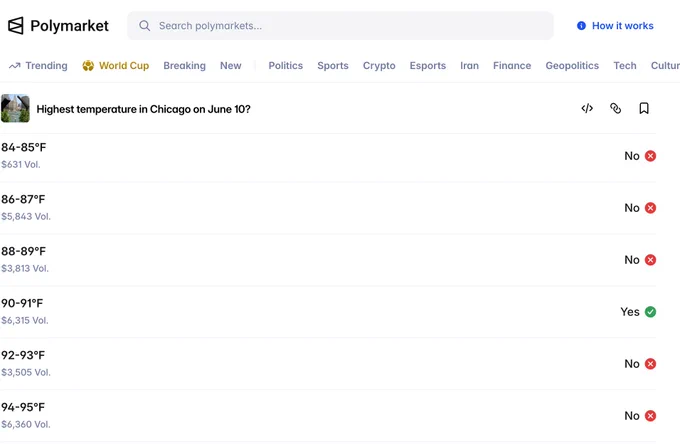Screen dimensions: 680x445
Task: Click the Trending arrow icon
Action: 15,66
